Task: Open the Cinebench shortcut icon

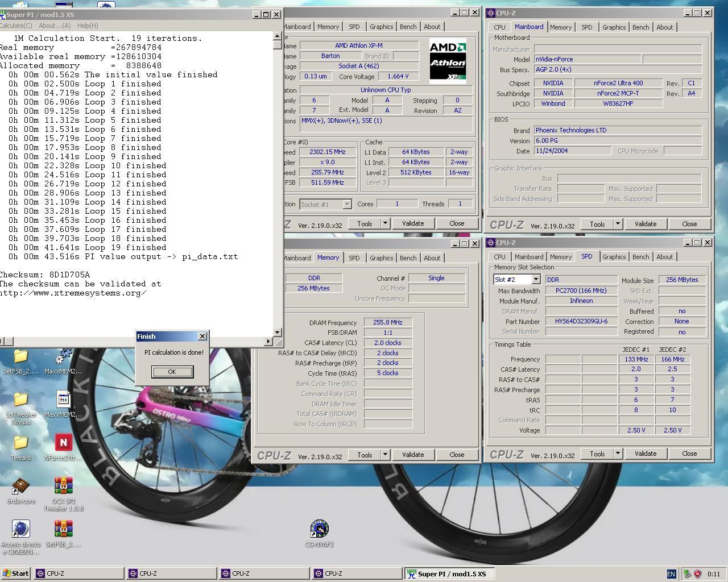Action: (20, 529)
